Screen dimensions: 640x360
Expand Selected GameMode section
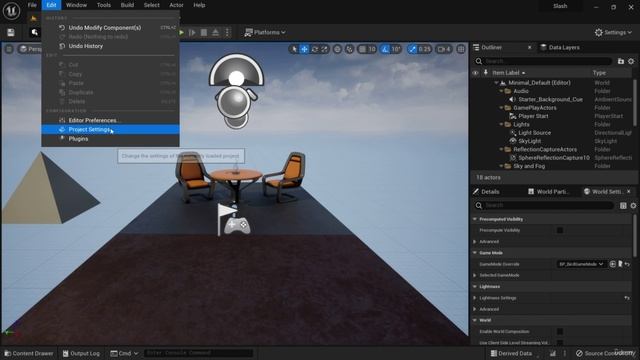pyautogui.click(x=475, y=276)
